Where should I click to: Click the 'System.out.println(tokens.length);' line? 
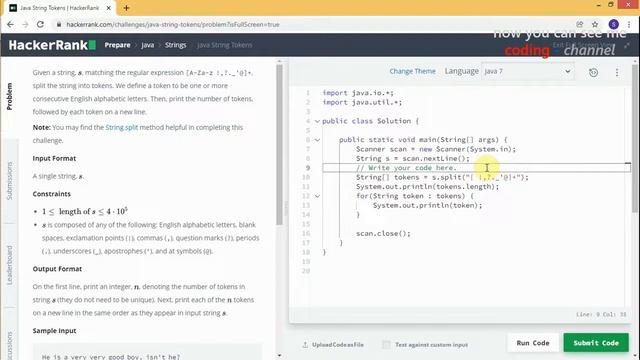tap(427, 187)
